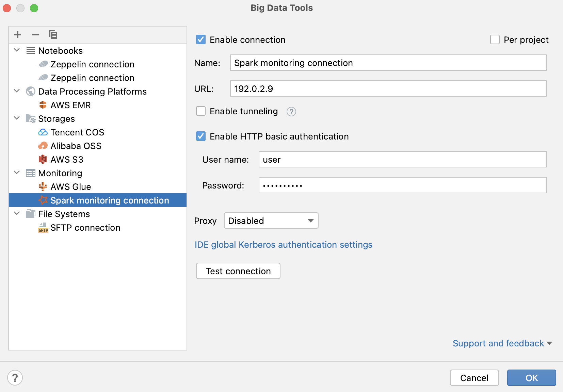Image resolution: width=563 pixels, height=392 pixels.
Task: Collapse the Storages tree group
Action: (x=17, y=118)
